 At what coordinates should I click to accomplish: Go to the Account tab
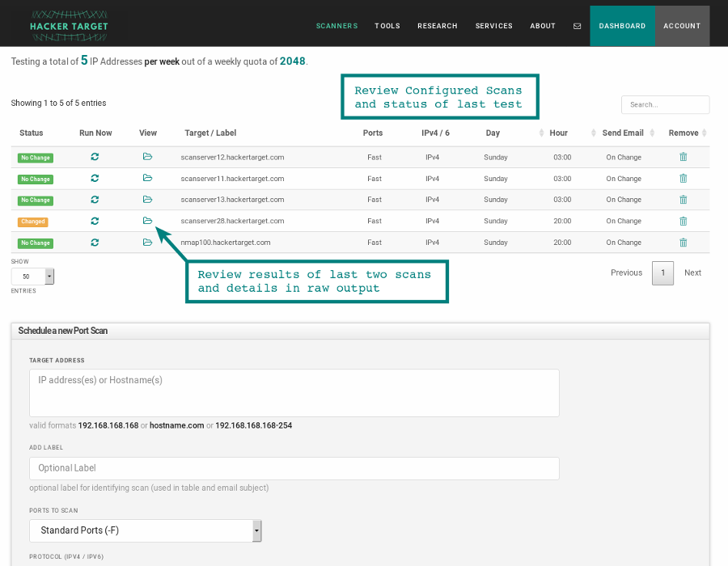[682, 26]
